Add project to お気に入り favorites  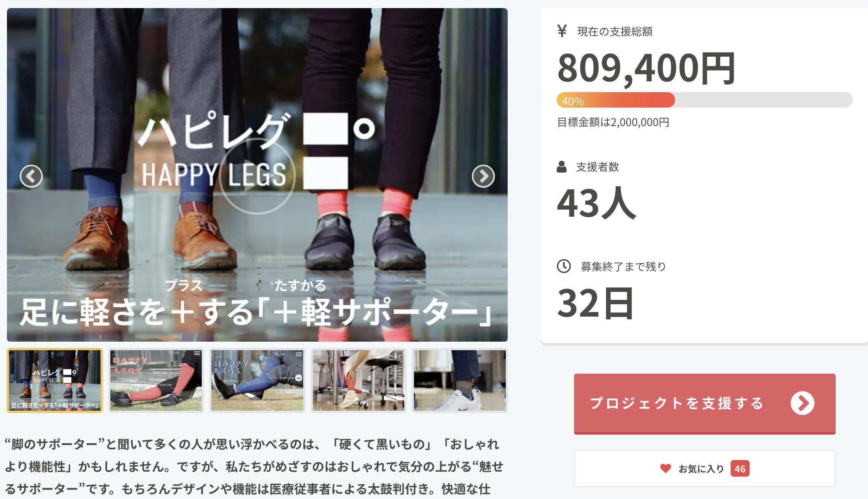[704, 469]
